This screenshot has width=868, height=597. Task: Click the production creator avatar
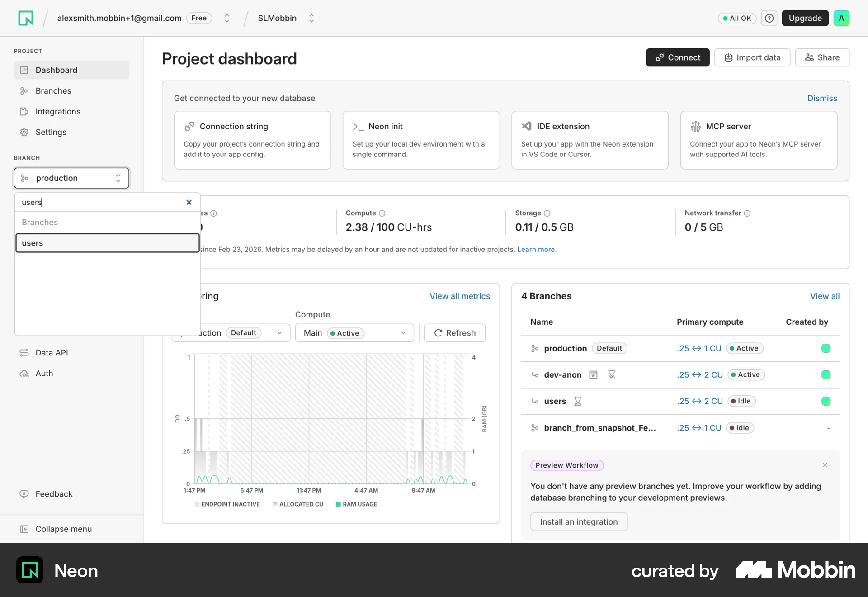(x=826, y=348)
